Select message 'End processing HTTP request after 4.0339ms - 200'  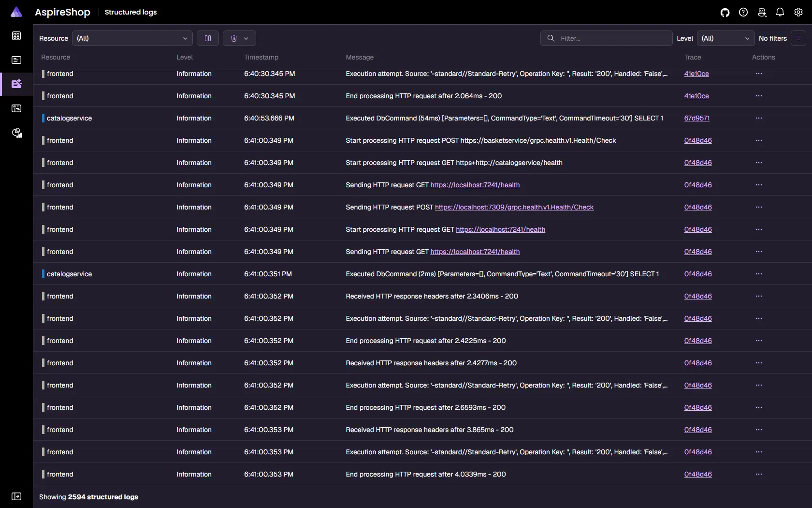(x=426, y=474)
